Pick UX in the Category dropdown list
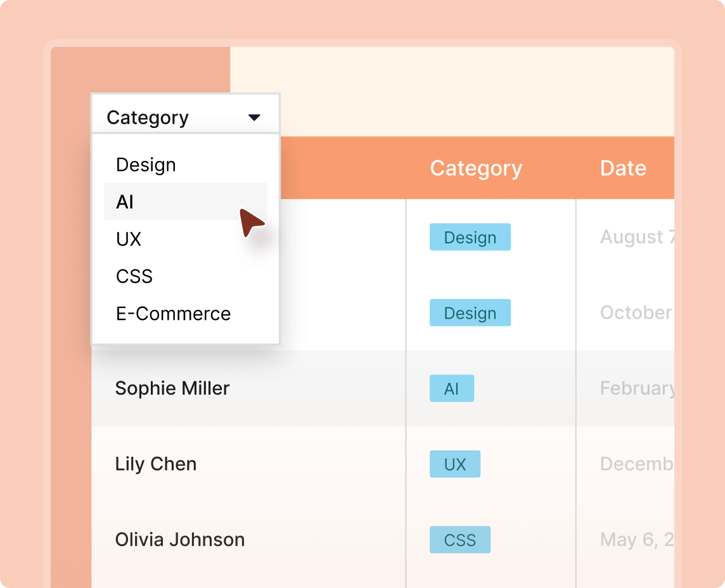 click(129, 239)
